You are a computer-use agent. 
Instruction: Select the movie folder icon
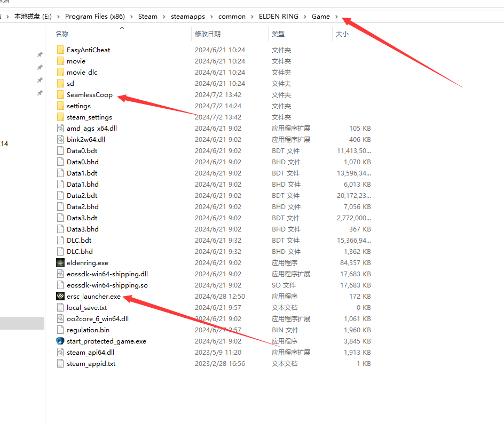[60, 61]
